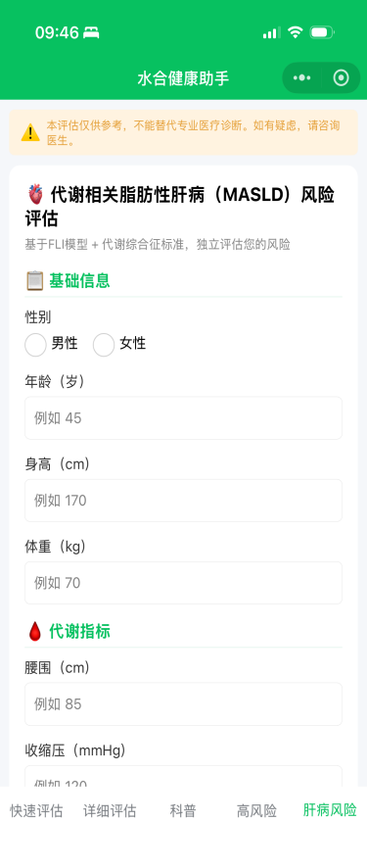This screenshot has width=367, height=868.
Task: Switch to the 详细评估 tab
Action: pos(110,811)
